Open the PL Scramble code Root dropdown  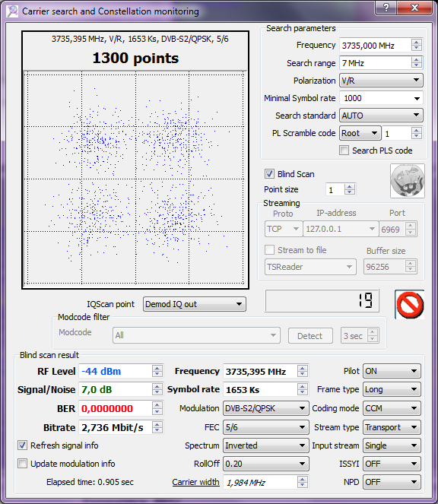tap(360, 133)
